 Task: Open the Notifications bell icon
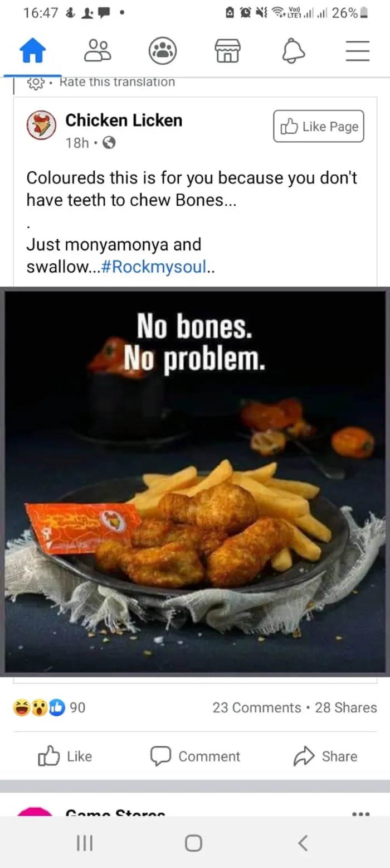point(293,51)
